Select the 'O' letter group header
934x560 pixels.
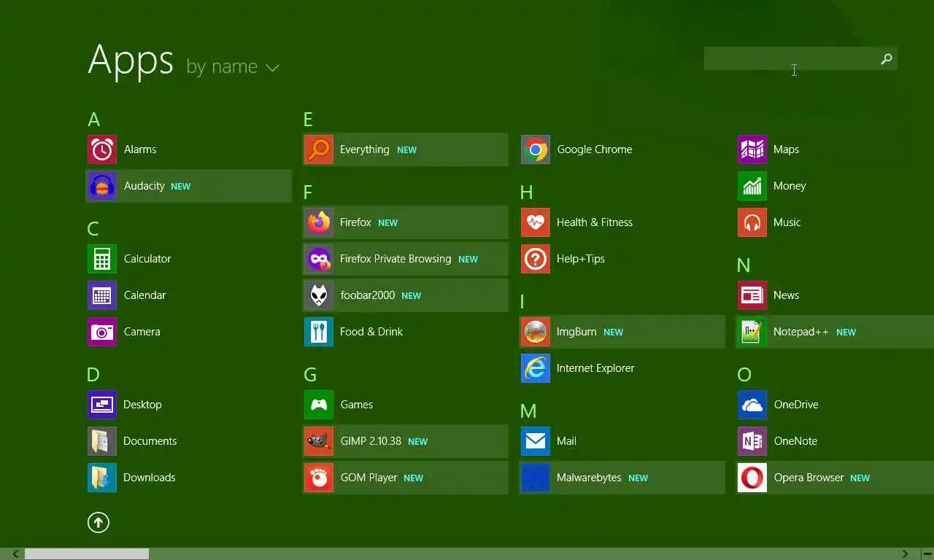click(744, 375)
